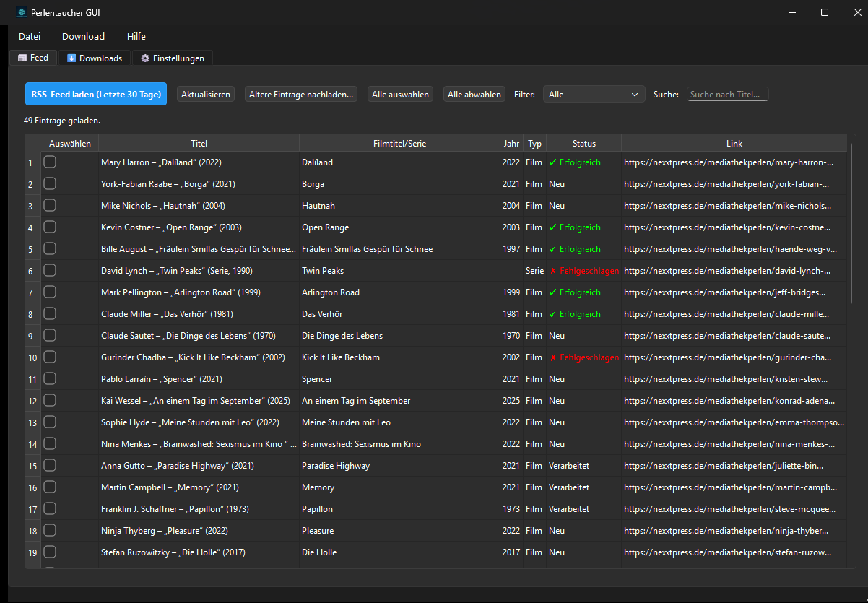
Task: Focus the Suche nach Titel search field
Action: point(727,95)
